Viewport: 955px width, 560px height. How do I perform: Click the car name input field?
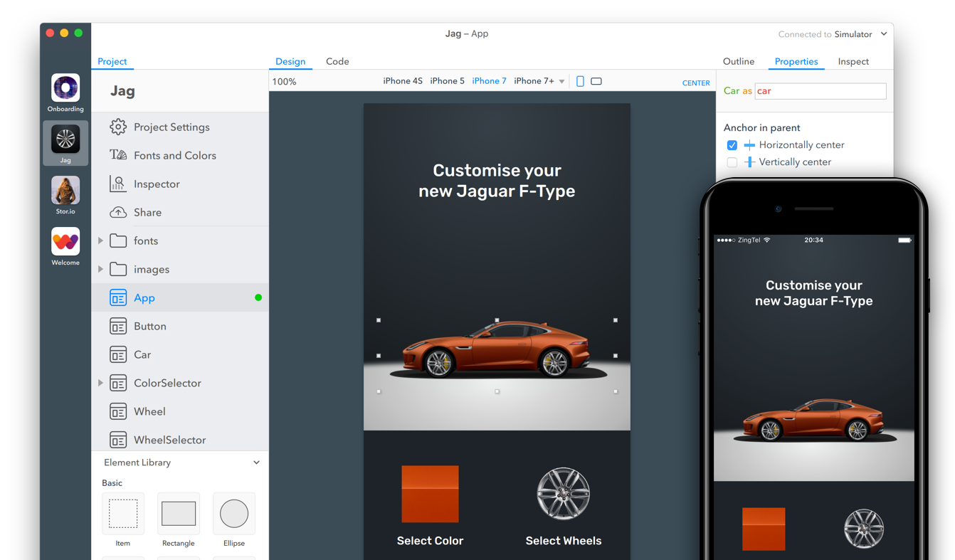point(820,91)
